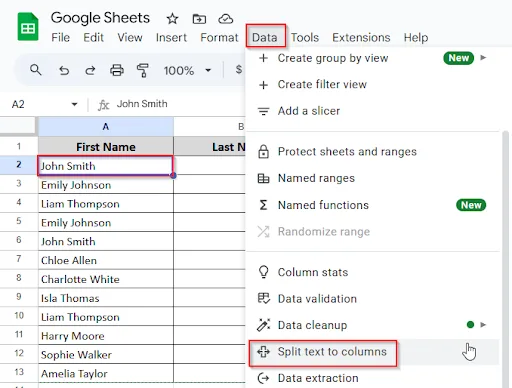Click the magic wand Data cleanup icon
Screen dimensions: 512x388
click(263, 325)
